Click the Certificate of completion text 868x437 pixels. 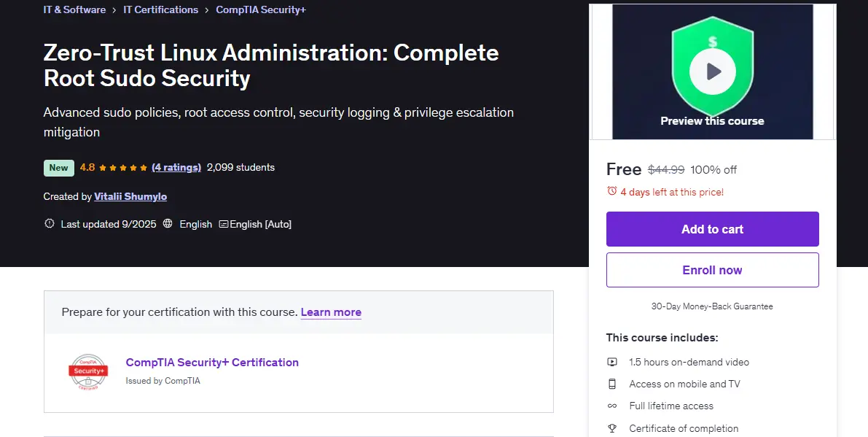pos(684,428)
